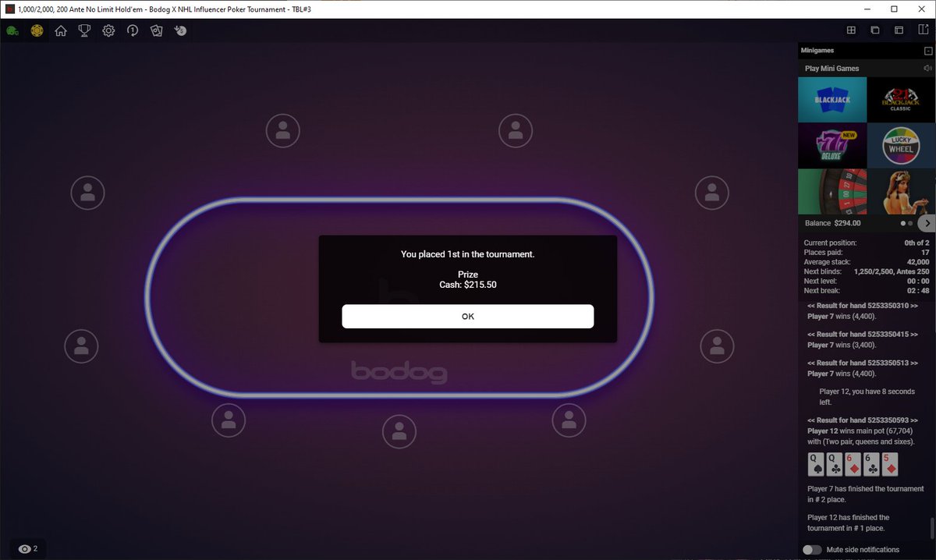Click 'Player 7 has finished the tournament' message
This screenshot has height=560, width=936.
pos(865,494)
